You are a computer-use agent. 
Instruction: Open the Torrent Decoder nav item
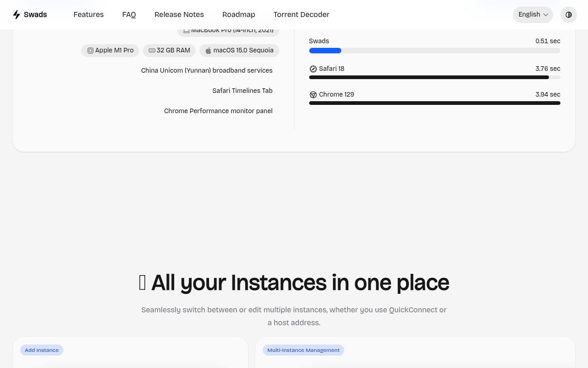(301, 15)
